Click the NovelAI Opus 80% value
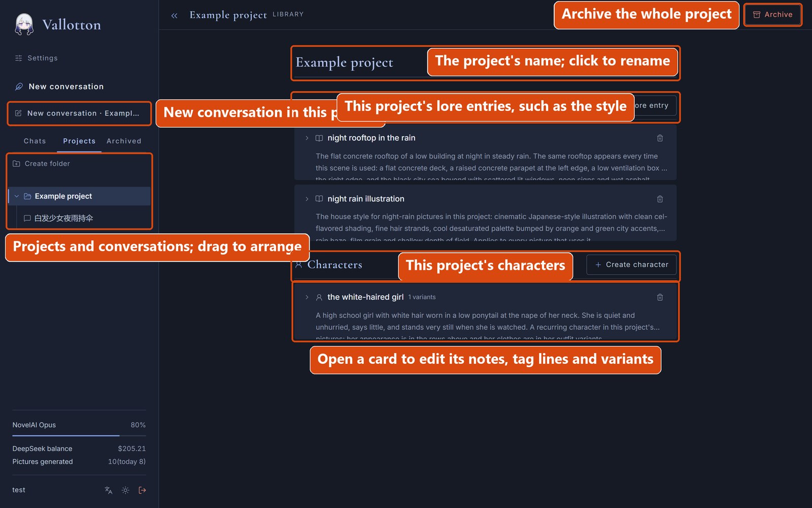The image size is (812, 508). (138, 425)
